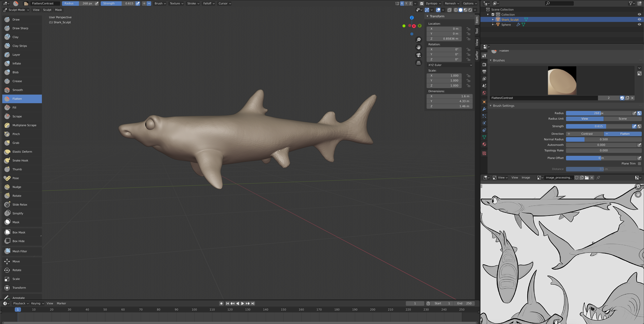Select the Slide Relax brush
This screenshot has width=644, height=324.
pos(22,205)
